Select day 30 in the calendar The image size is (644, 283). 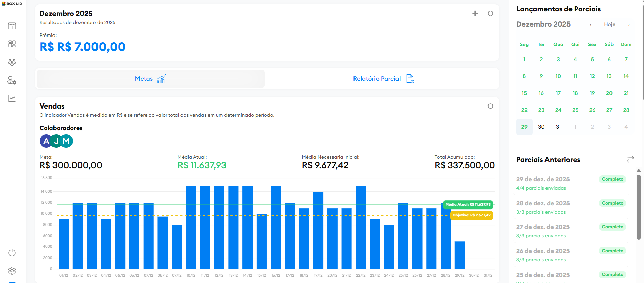coord(541,127)
